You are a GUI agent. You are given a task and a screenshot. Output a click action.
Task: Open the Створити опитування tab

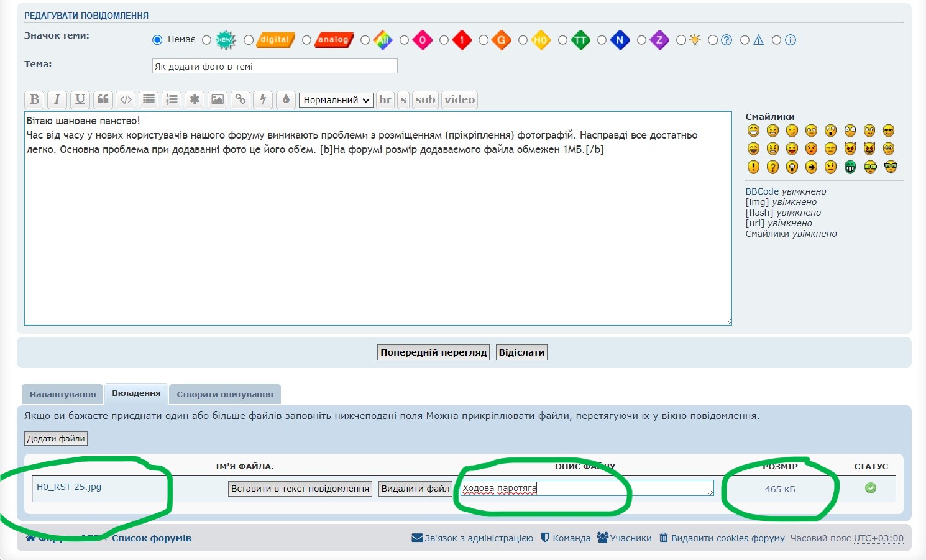(225, 394)
